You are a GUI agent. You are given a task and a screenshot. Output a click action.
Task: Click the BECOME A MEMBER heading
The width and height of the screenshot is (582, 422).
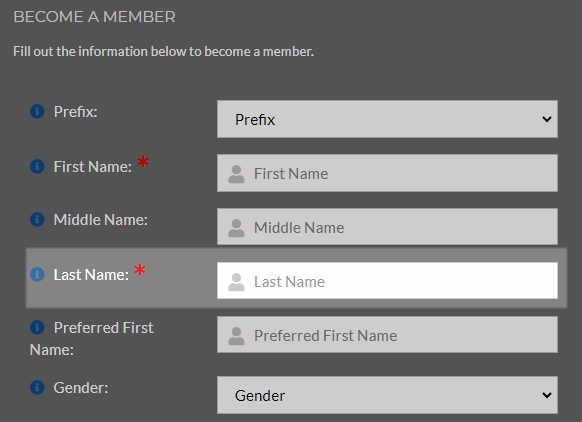(94, 17)
